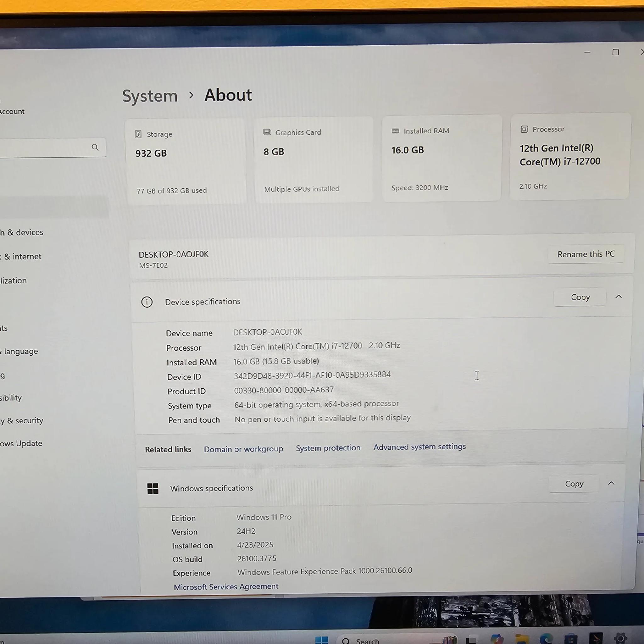Click the Installed RAM icon
This screenshot has height=644, width=644.
coord(395,131)
